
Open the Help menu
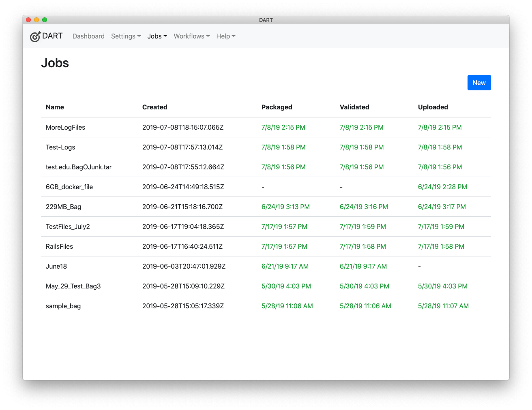coord(225,36)
